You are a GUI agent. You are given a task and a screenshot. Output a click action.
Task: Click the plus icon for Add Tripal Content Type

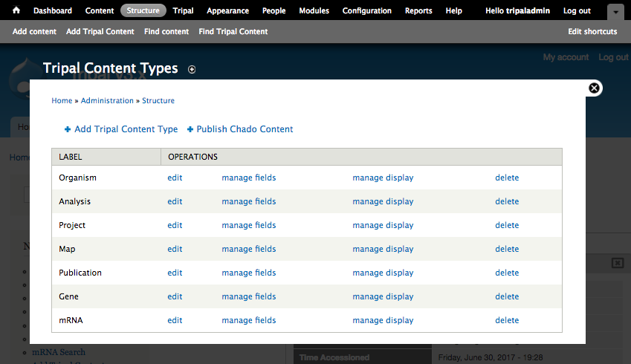coord(68,129)
